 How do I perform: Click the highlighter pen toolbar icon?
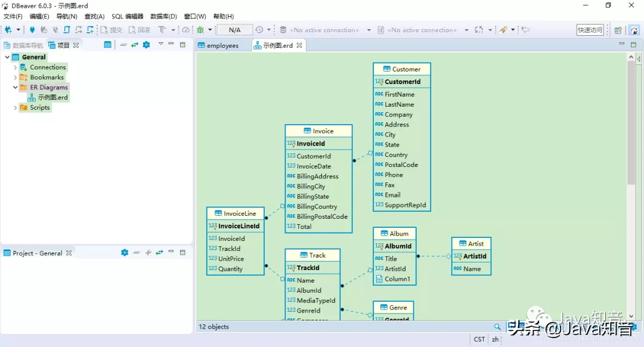coord(503,30)
